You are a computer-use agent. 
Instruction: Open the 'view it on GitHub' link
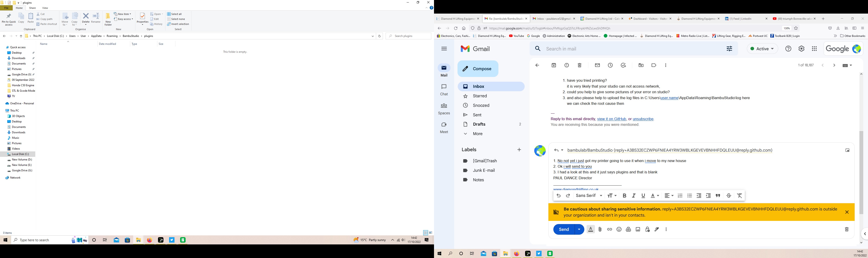coord(611,119)
